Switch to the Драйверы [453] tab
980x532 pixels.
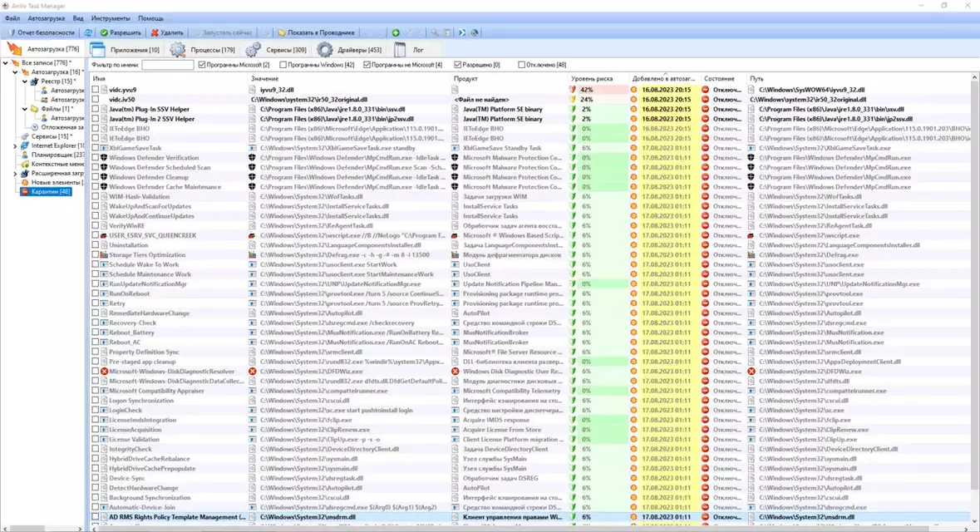(350, 49)
